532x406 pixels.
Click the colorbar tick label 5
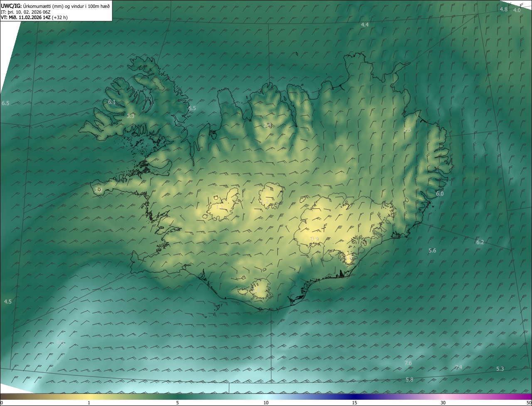pos(177,403)
